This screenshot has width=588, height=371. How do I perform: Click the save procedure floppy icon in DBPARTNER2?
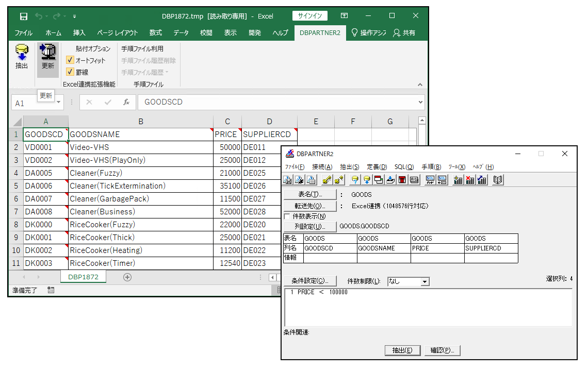[288, 180]
